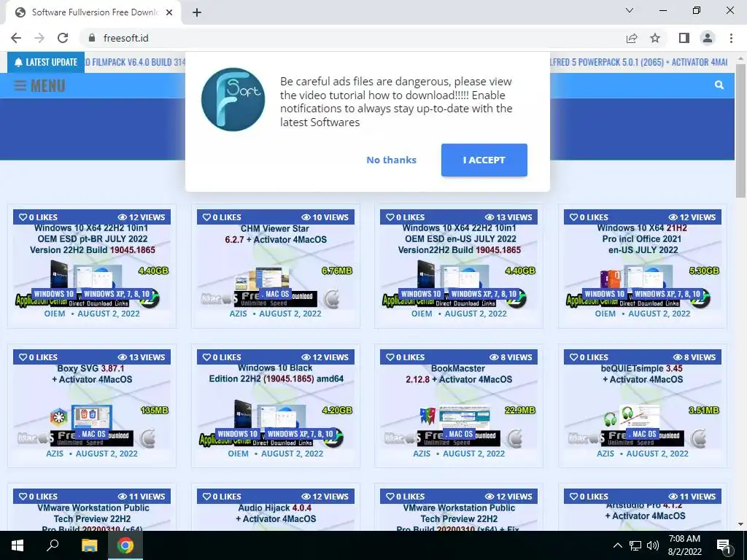Click the 8 VIEWS counter on BookMacster card

511,357
